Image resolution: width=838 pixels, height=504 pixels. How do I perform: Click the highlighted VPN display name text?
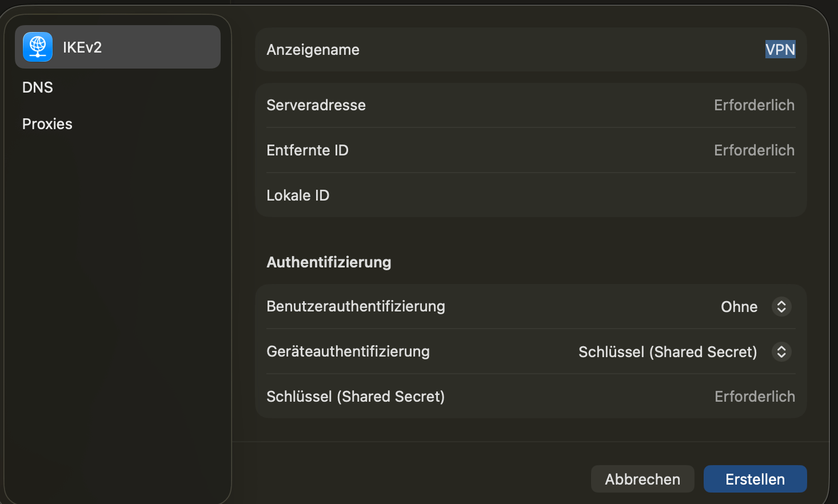pyautogui.click(x=780, y=50)
